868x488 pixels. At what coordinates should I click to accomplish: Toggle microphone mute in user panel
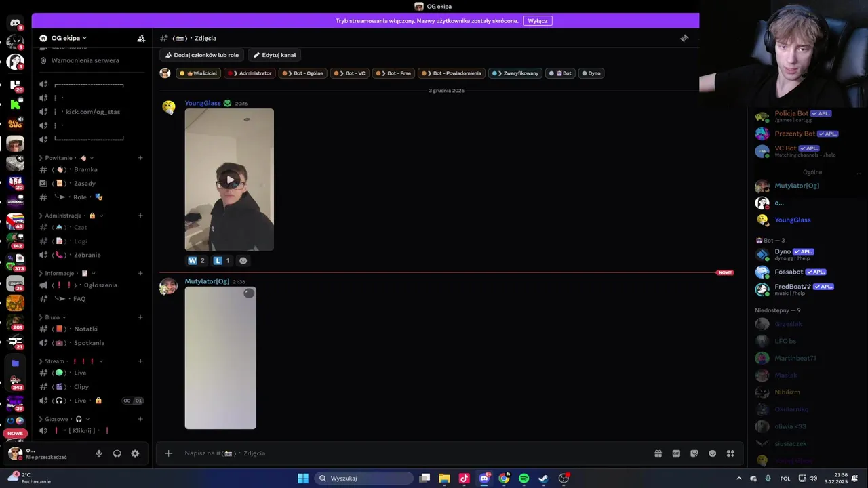(x=99, y=453)
